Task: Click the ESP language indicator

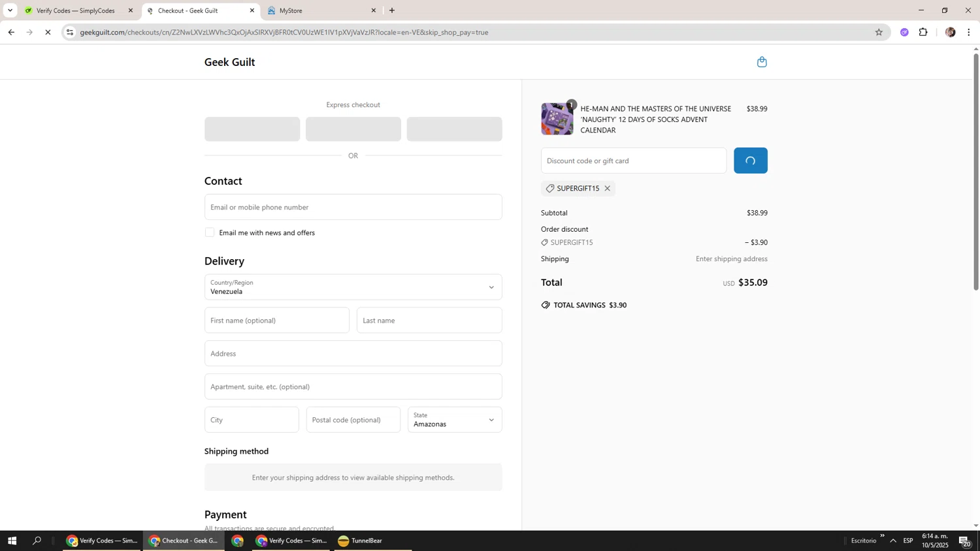Action: 908,541
